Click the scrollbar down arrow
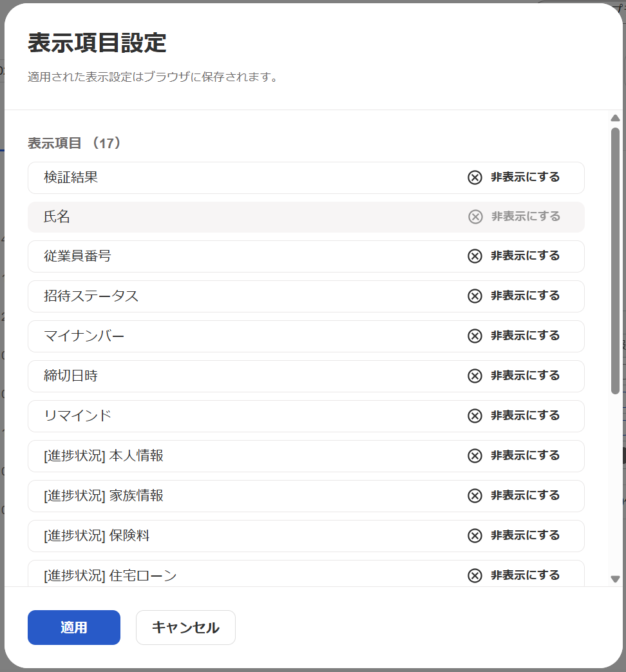The width and height of the screenshot is (626, 672). pos(615,579)
